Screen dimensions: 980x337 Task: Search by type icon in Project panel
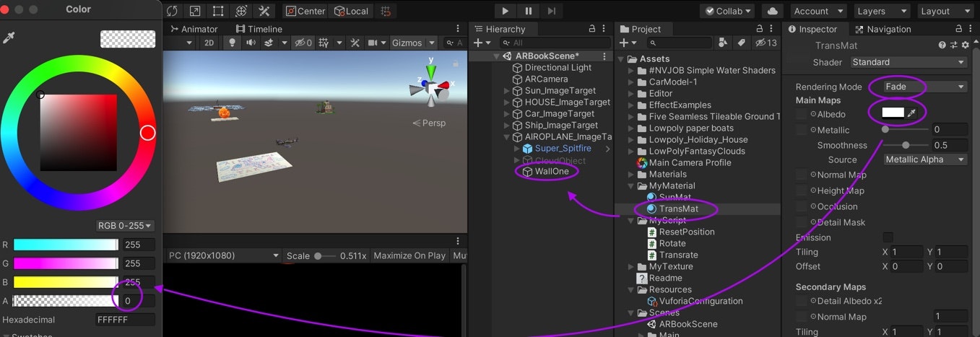click(723, 43)
